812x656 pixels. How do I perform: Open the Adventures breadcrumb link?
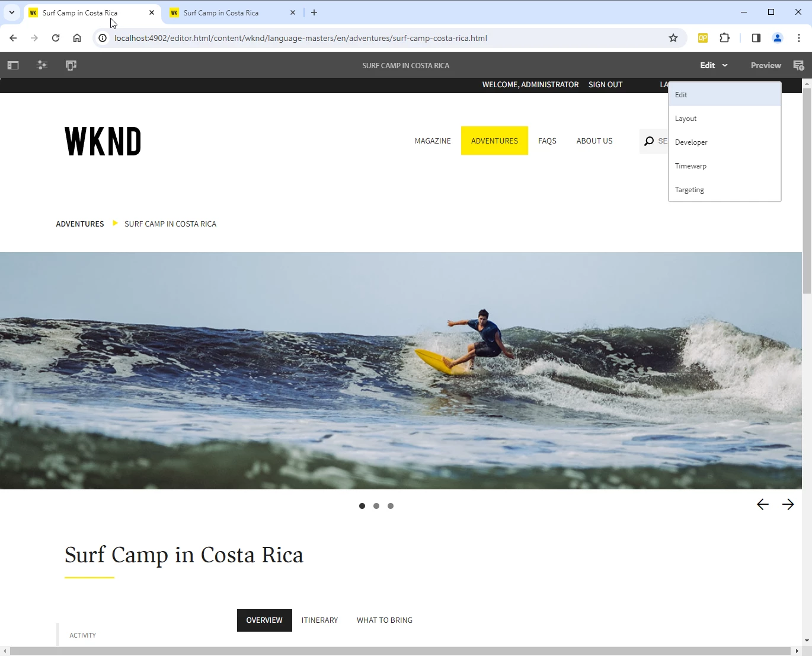(80, 224)
